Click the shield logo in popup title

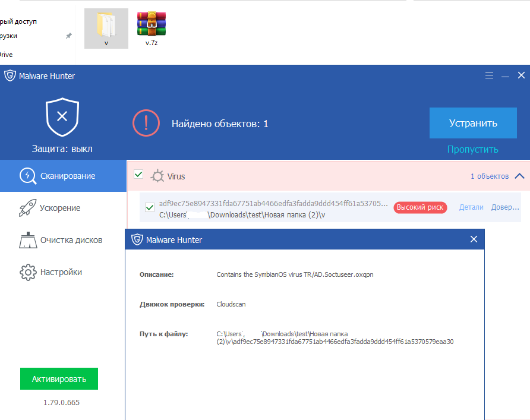click(x=137, y=239)
